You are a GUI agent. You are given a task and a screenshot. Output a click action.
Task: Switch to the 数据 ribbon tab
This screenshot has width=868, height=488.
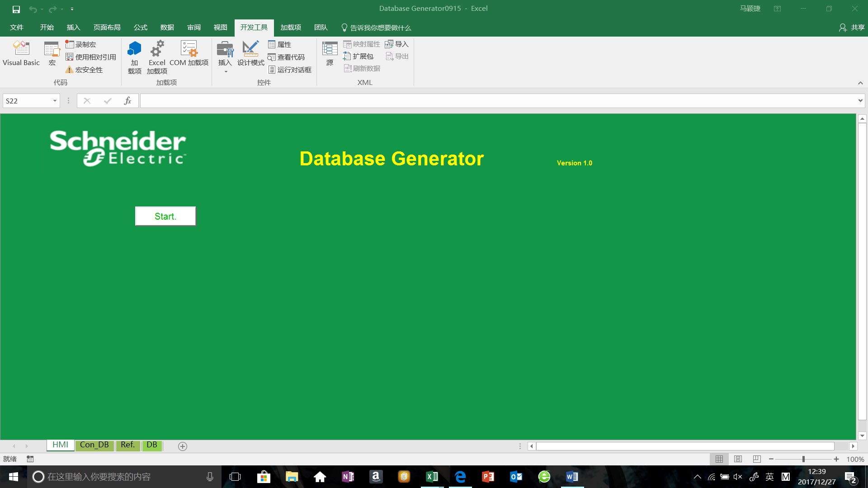167,28
